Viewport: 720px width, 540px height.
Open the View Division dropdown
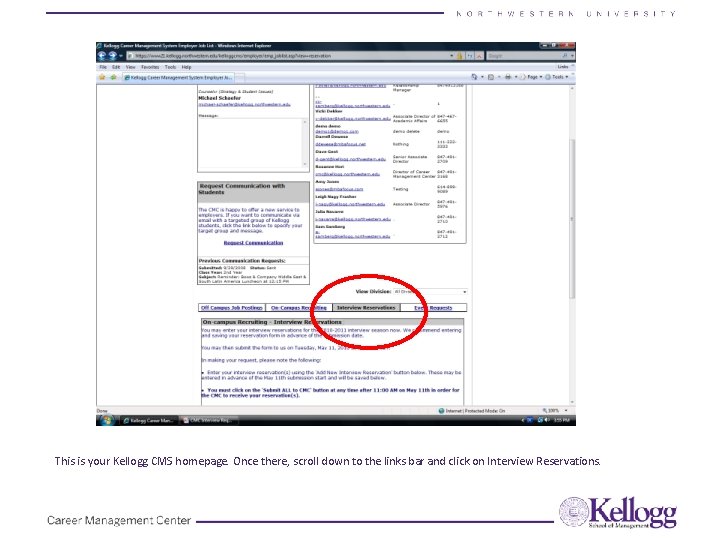tap(430, 292)
